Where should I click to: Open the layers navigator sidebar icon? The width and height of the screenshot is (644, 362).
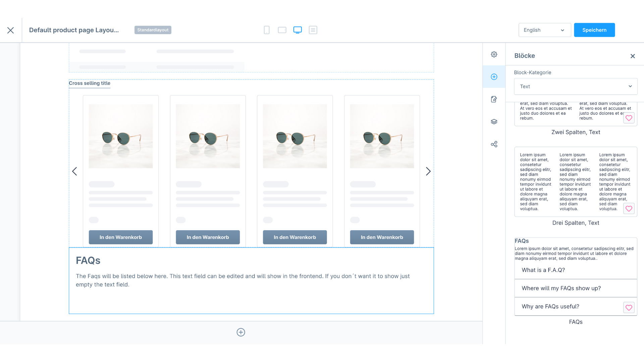(494, 122)
